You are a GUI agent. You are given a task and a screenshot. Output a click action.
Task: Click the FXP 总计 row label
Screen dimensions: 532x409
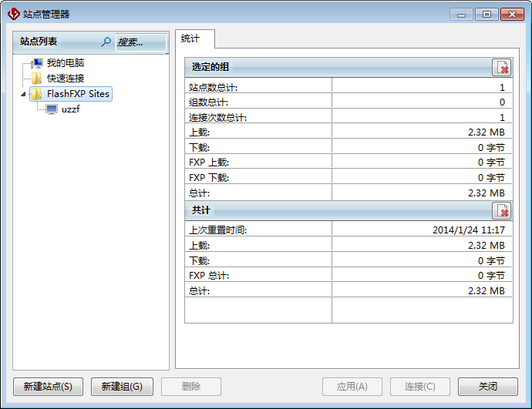pos(209,276)
